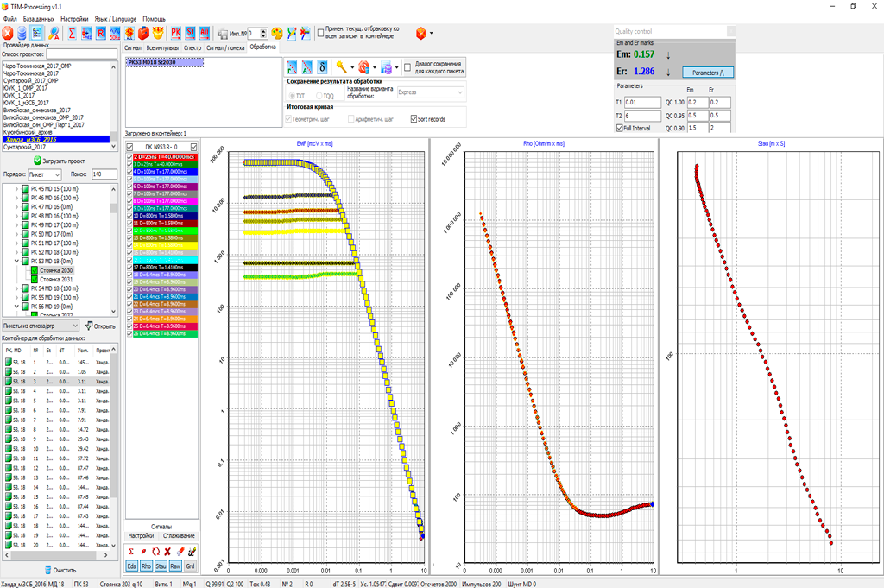This screenshot has height=588, width=884.
Task: Enable the Full Interval checkbox
Action: 620,128
